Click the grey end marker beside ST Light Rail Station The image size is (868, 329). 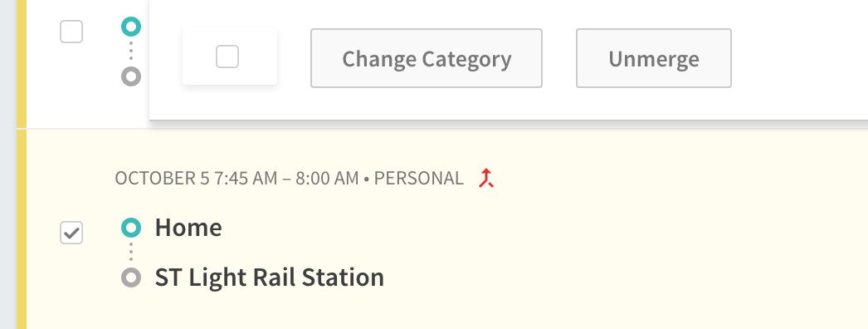pos(131,277)
